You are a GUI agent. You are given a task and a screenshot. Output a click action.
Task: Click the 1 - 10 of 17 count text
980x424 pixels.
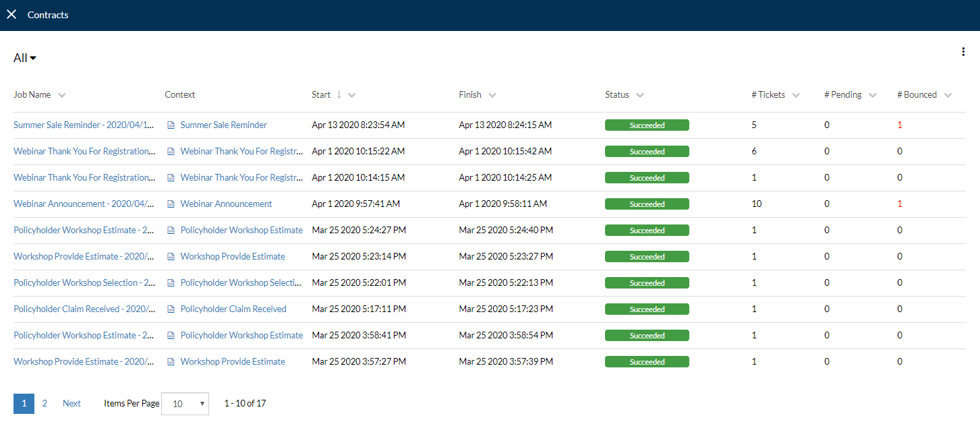click(x=245, y=404)
